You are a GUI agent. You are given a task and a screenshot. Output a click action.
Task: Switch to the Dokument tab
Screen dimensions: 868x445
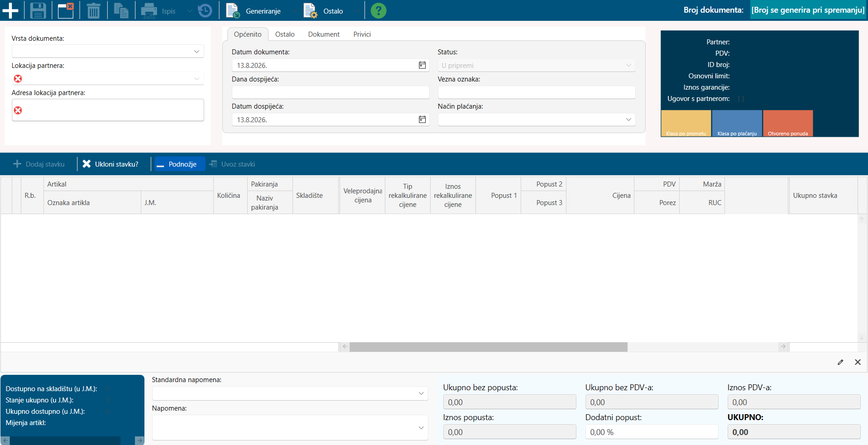[x=324, y=34]
